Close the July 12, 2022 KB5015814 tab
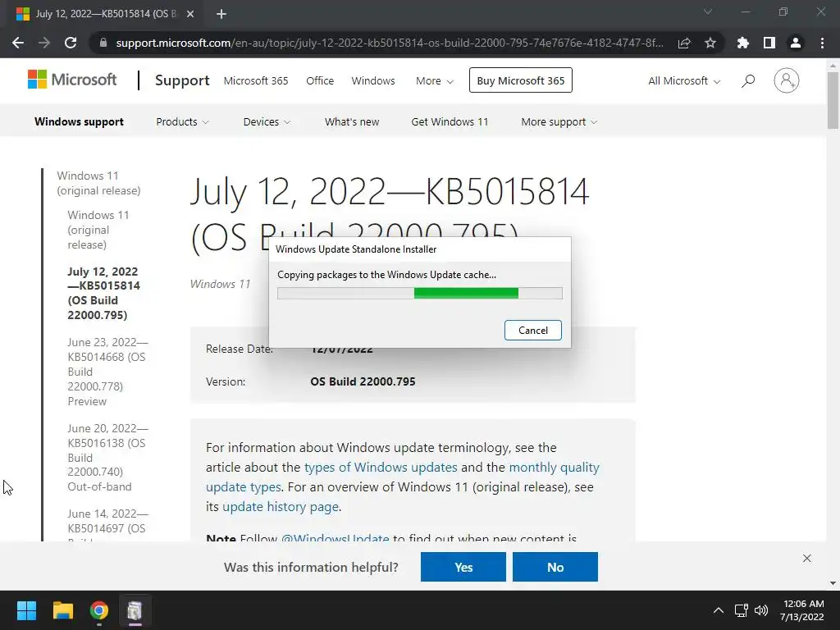Viewport: 840px width, 630px height. tap(190, 14)
